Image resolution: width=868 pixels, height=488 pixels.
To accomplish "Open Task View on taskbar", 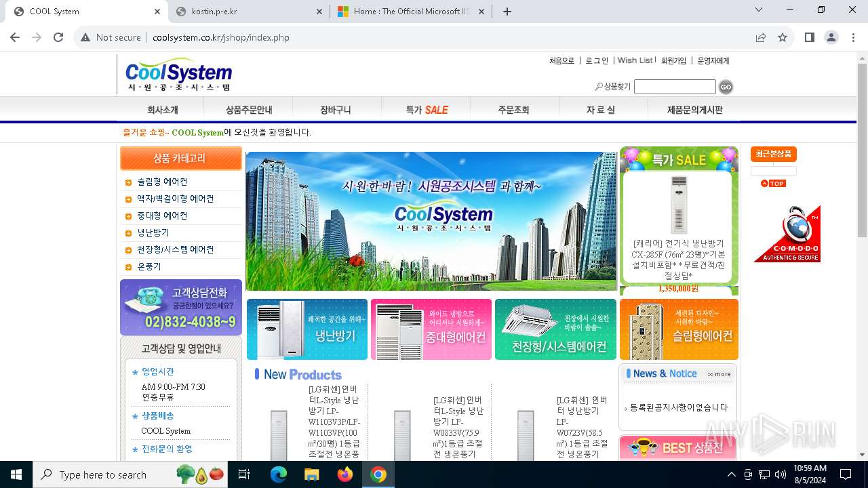I will [244, 474].
